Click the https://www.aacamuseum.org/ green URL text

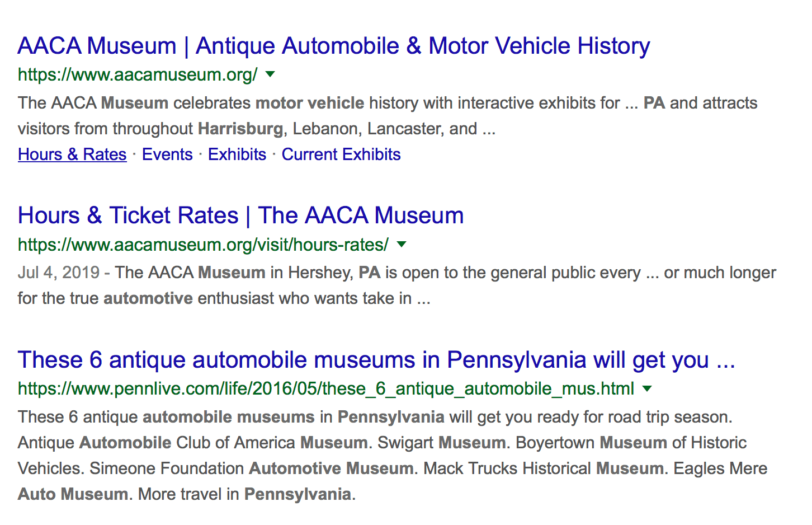pyautogui.click(x=138, y=74)
